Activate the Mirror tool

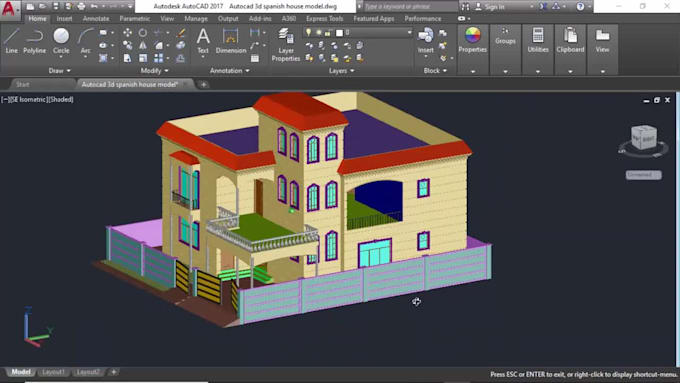point(143,45)
